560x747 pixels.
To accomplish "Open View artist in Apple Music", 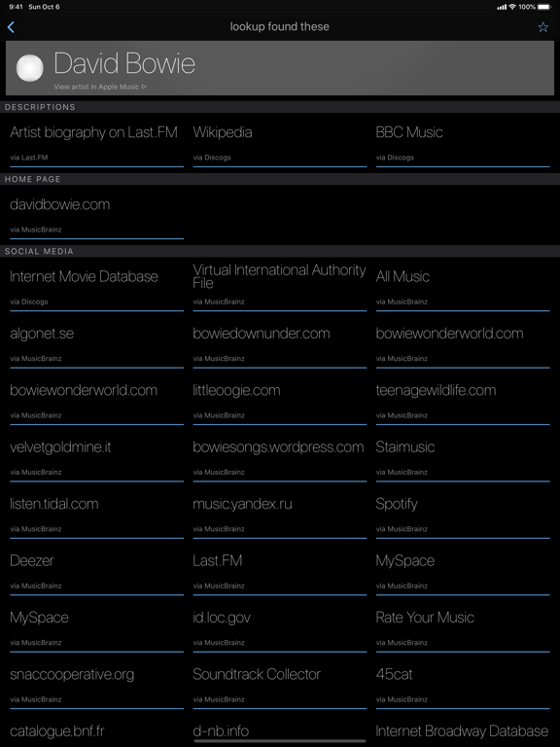I will [x=100, y=87].
